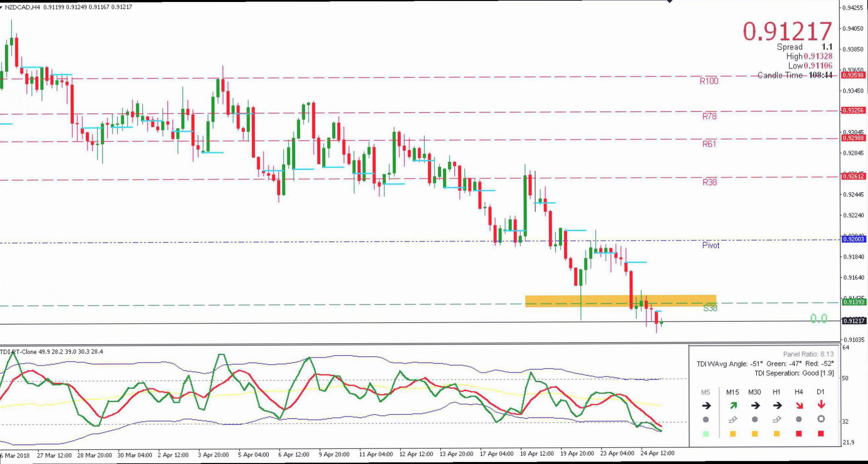Select the H1 timeframe label in the panel
Image resolution: width=868 pixels, height=464 pixels.
point(777,392)
